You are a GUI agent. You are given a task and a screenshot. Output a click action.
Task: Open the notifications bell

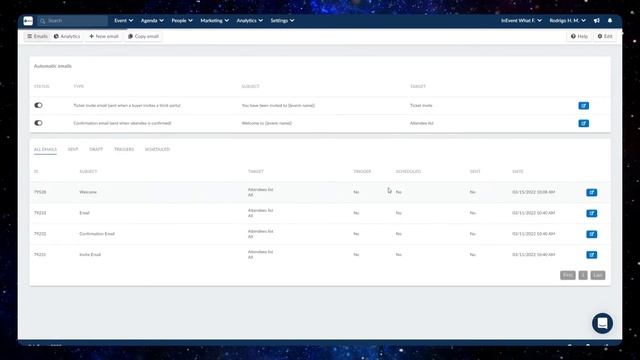(x=610, y=20)
